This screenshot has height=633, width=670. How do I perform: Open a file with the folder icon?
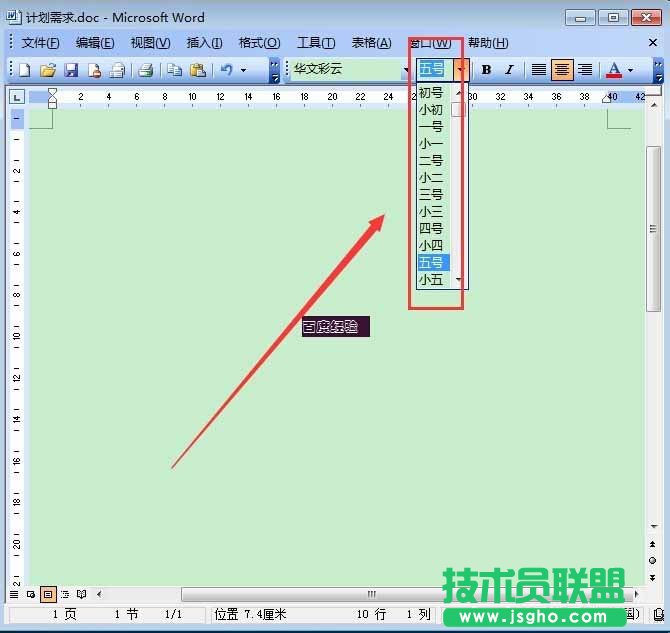48,70
